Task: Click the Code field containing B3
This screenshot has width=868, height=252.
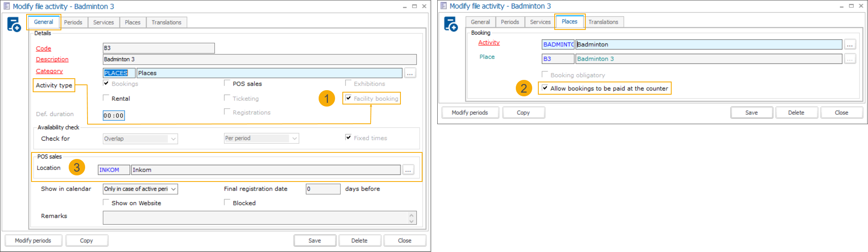Action: [159, 48]
